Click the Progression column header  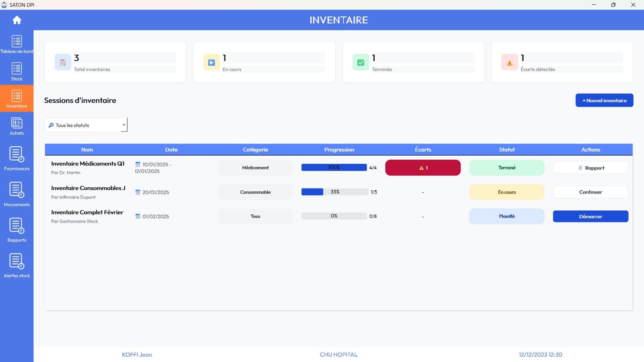(339, 150)
